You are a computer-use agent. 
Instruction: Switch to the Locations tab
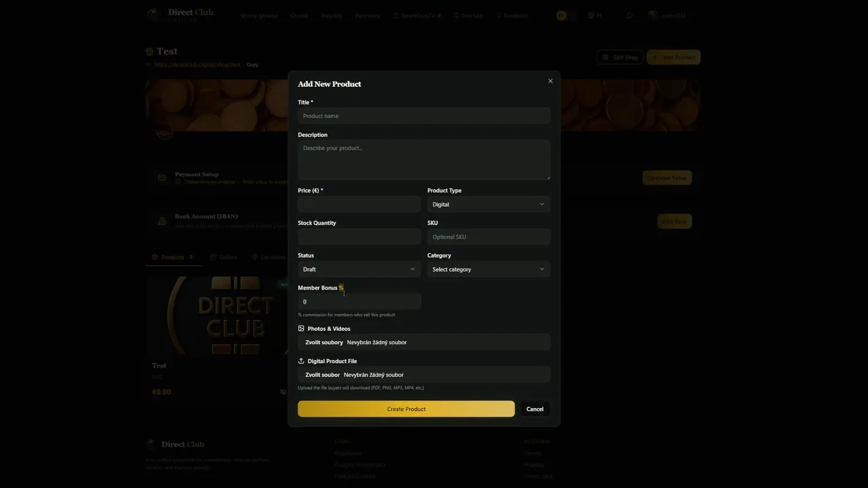click(x=269, y=258)
